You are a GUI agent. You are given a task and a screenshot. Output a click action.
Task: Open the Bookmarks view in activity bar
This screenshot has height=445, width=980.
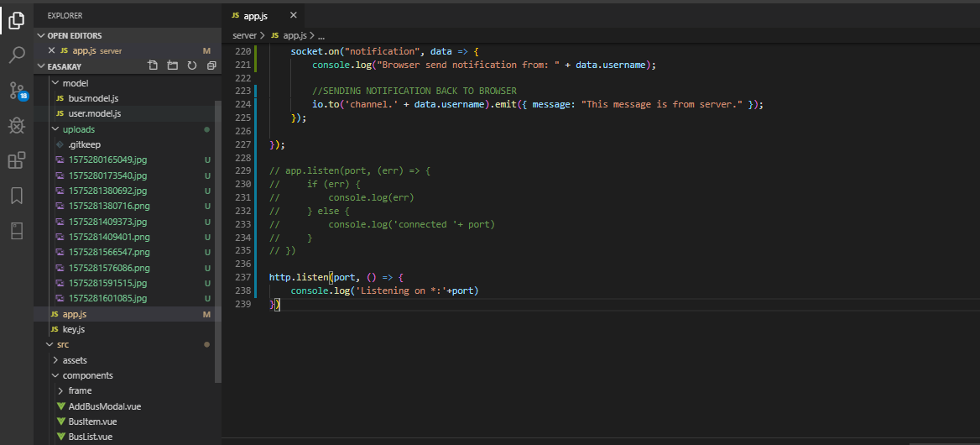pos(16,196)
